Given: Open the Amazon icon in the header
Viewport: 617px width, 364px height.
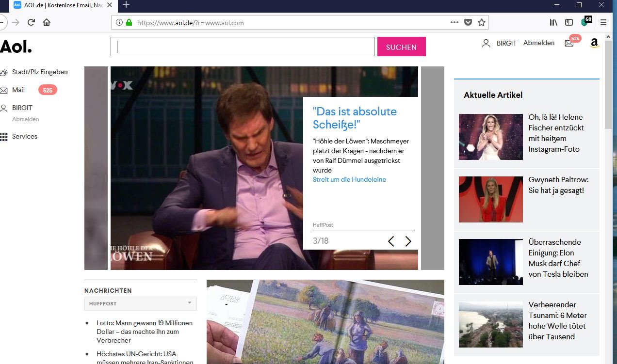Looking at the screenshot, I should coord(595,44).
